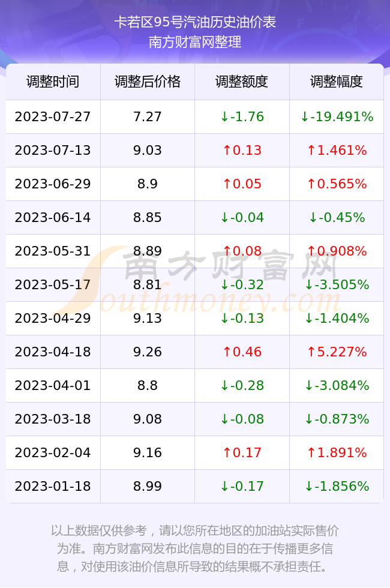Click the green -1.856% percentage

point(337,487)
